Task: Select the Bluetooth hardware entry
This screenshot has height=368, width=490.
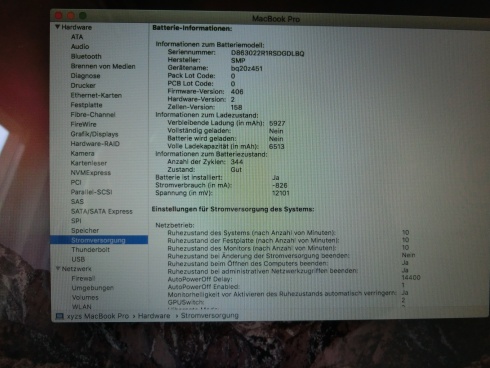Action: point(86,56)
